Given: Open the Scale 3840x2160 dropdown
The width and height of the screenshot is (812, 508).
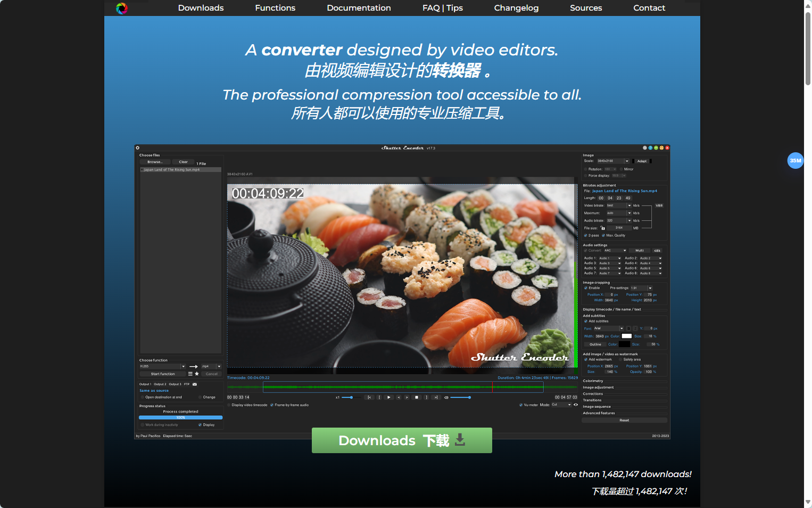Looking at the screenshot, I should 613,161.
